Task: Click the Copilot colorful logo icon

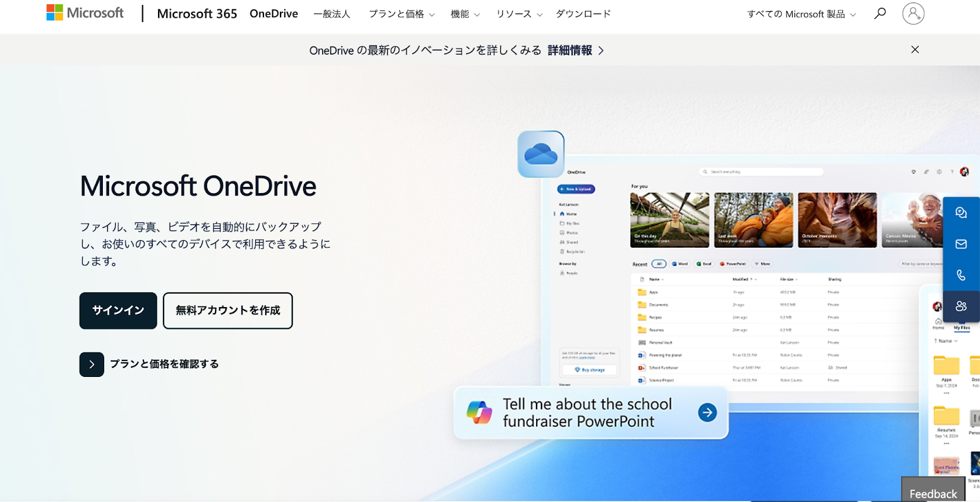Action: coord(479,413)
